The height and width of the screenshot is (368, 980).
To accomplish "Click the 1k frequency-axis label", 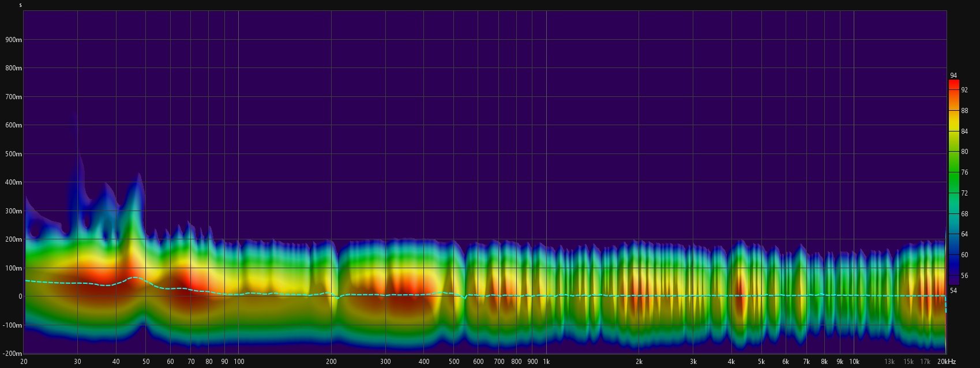I will tap(546, 362).
